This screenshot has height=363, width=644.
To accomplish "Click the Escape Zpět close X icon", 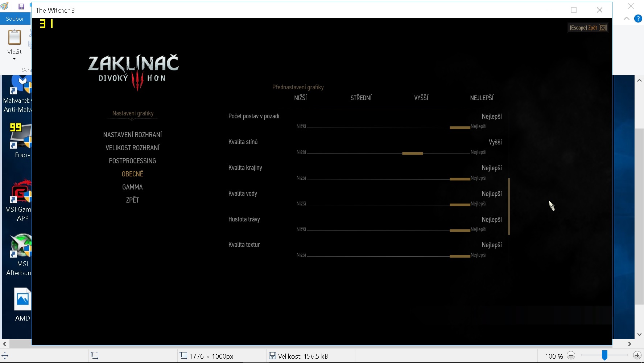I will click(603, 28).
